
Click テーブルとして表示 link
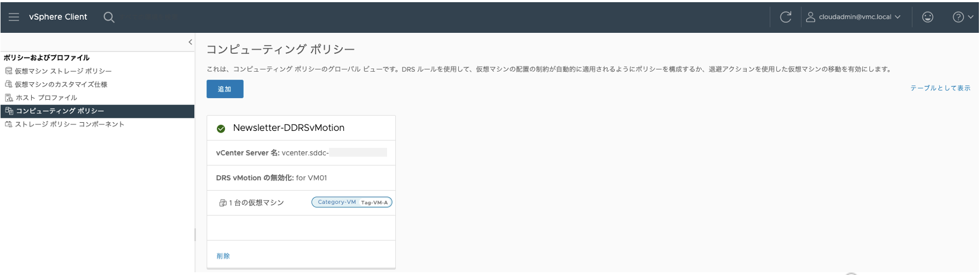940,88
